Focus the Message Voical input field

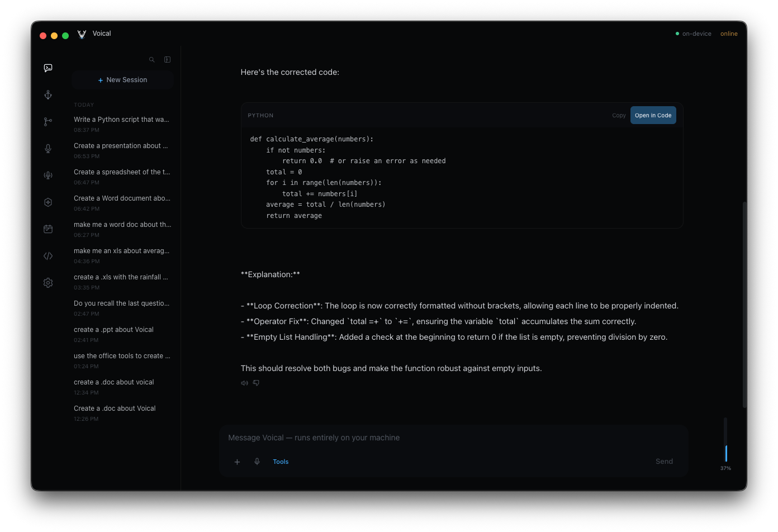[453, 438]
